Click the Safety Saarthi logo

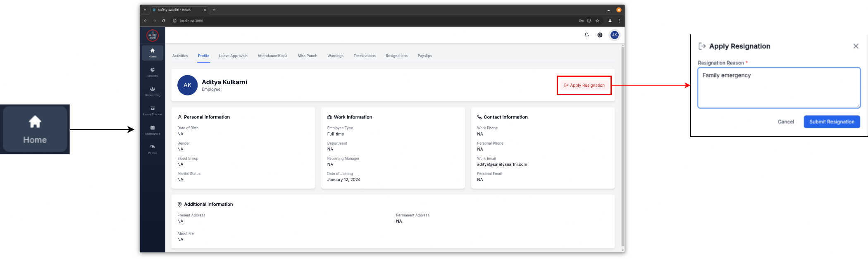coord(153,36)
